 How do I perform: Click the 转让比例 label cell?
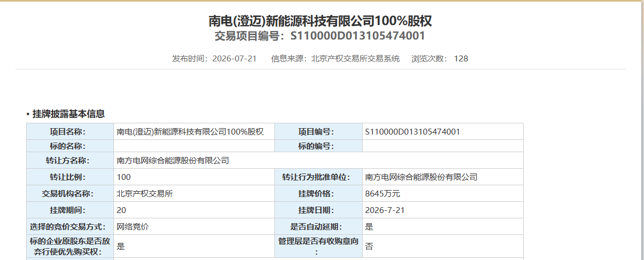click(x=70, y=177)
